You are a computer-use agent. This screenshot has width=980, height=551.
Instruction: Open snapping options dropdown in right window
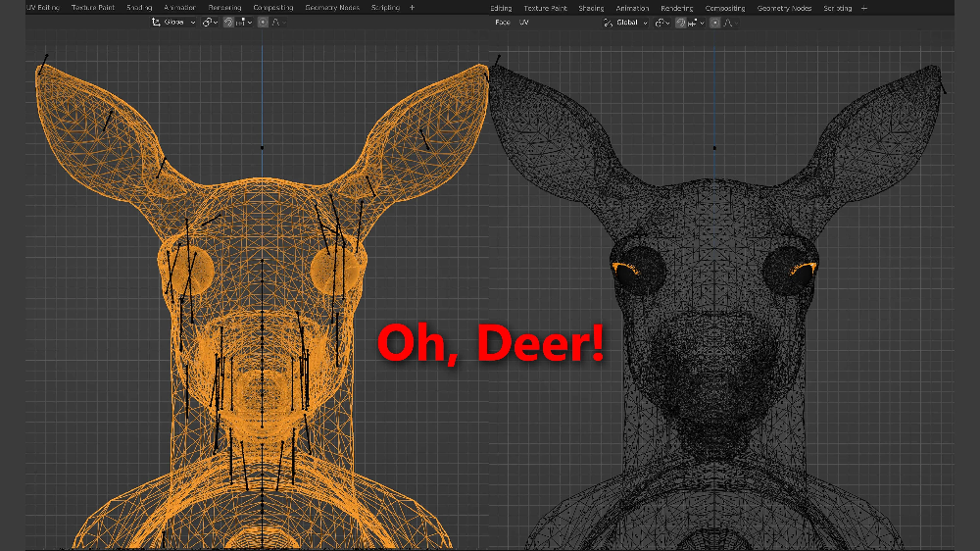(x=696, y=24)
